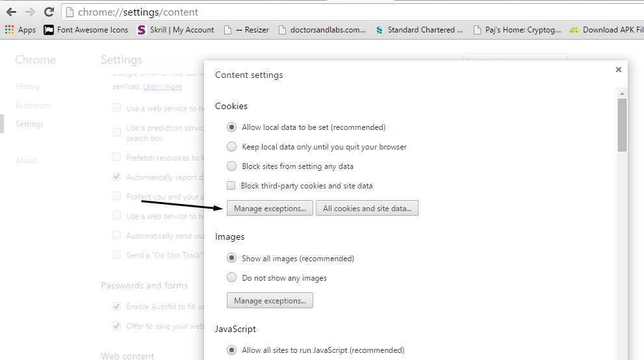Click the JavaScript section heading
This screenshot has width=644, height=360.
235,329
